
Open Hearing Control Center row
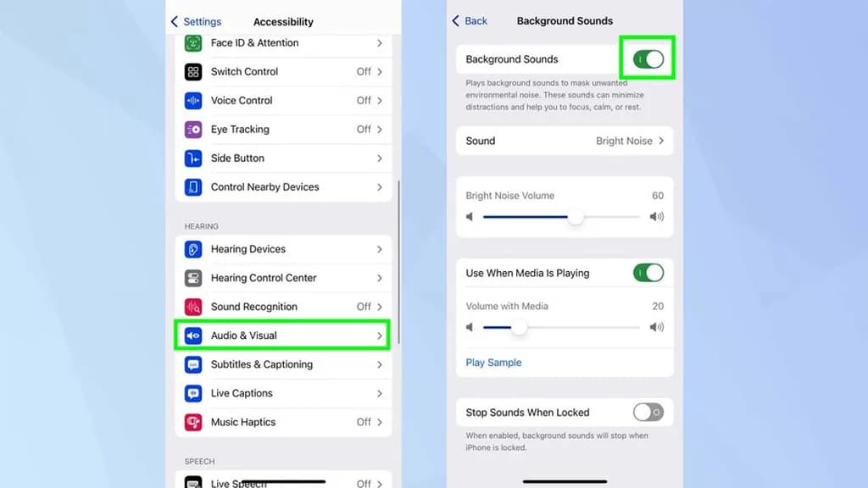(283, 278)
